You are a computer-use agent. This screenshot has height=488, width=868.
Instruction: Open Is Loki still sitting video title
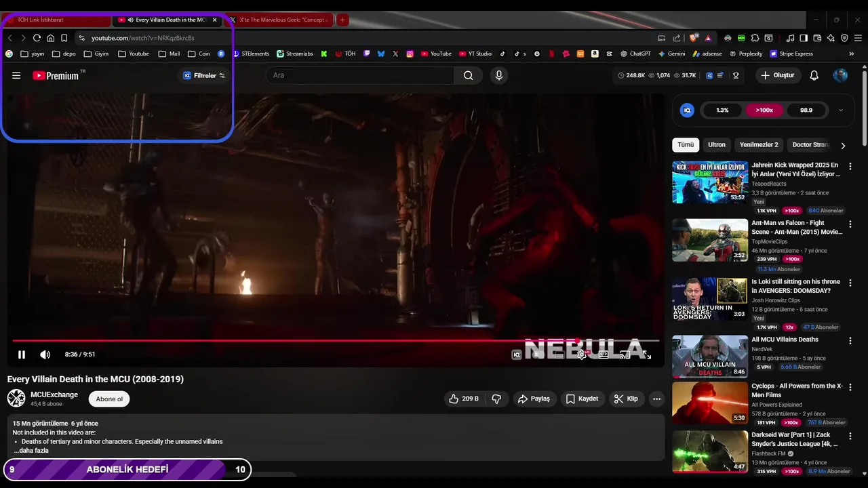tap(795, 286)
